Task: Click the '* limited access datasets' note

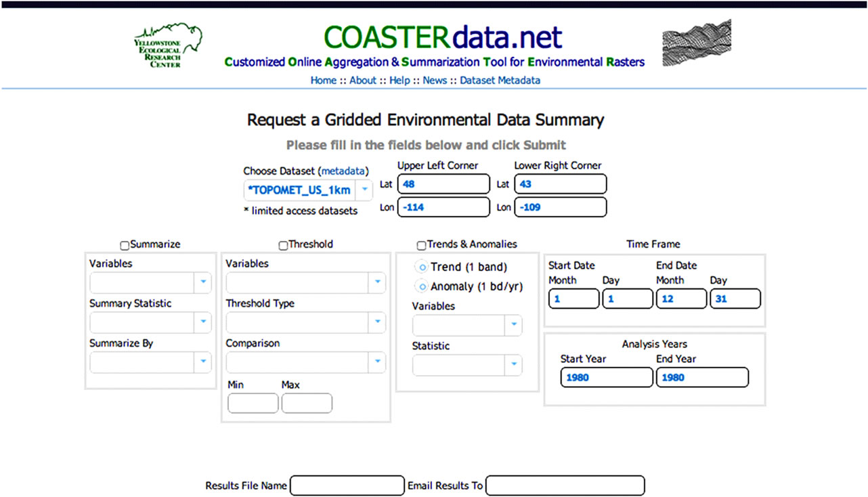Action: click(301, 211)
